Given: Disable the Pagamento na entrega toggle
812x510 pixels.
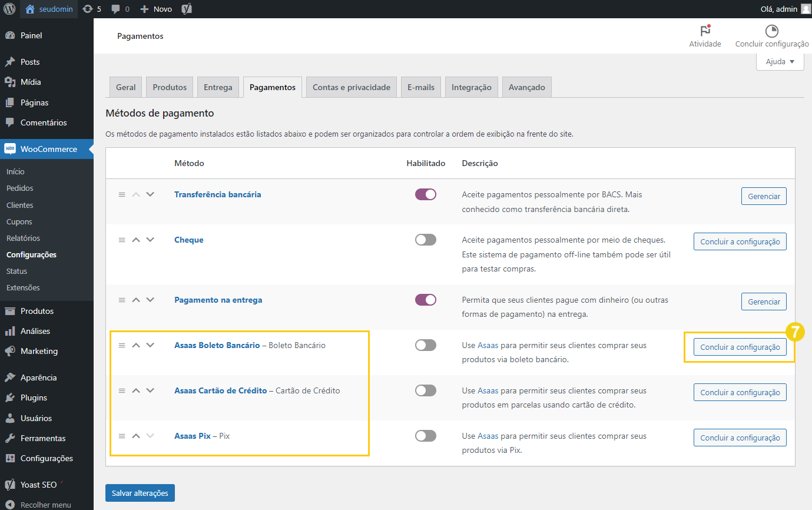Looking at the screenshot, I should click(x=426, y=300).
